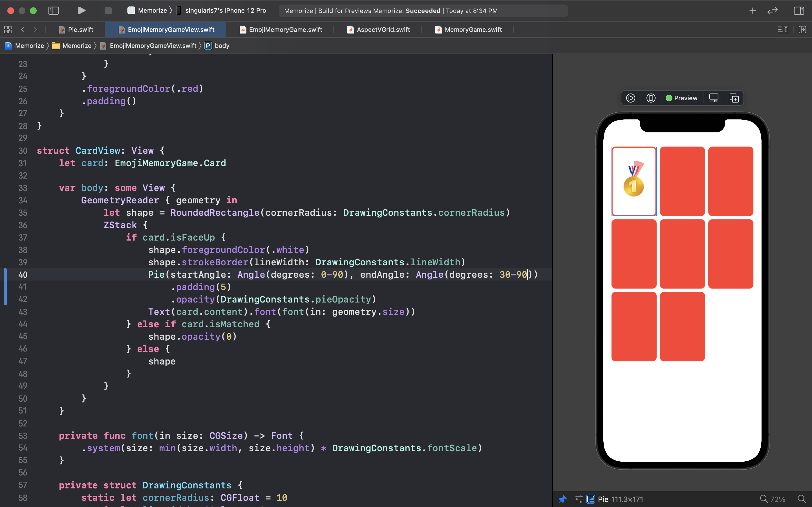Screen dimensions: 812x507
Task: Click the Selectable preview mode icon
Action: pos(651,98)
